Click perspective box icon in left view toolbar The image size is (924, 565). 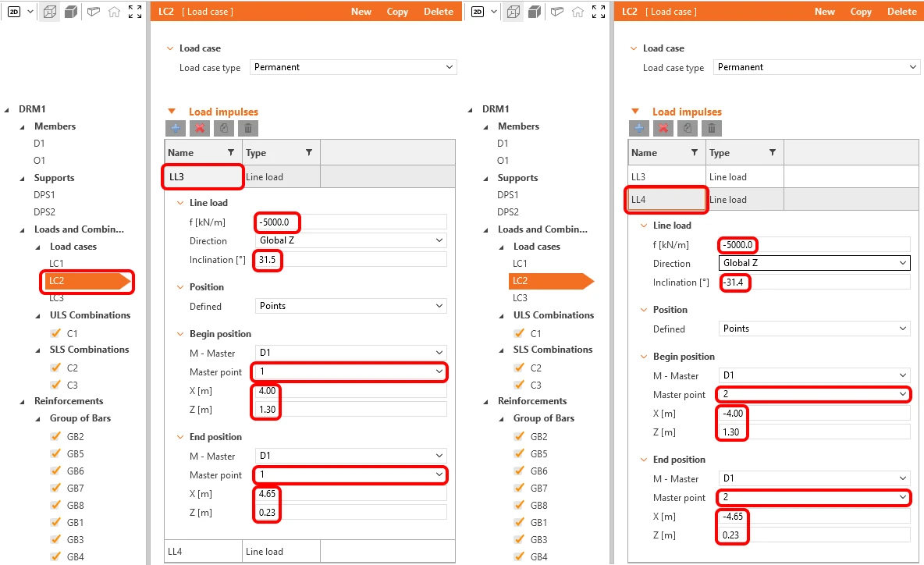pos(93,11)
